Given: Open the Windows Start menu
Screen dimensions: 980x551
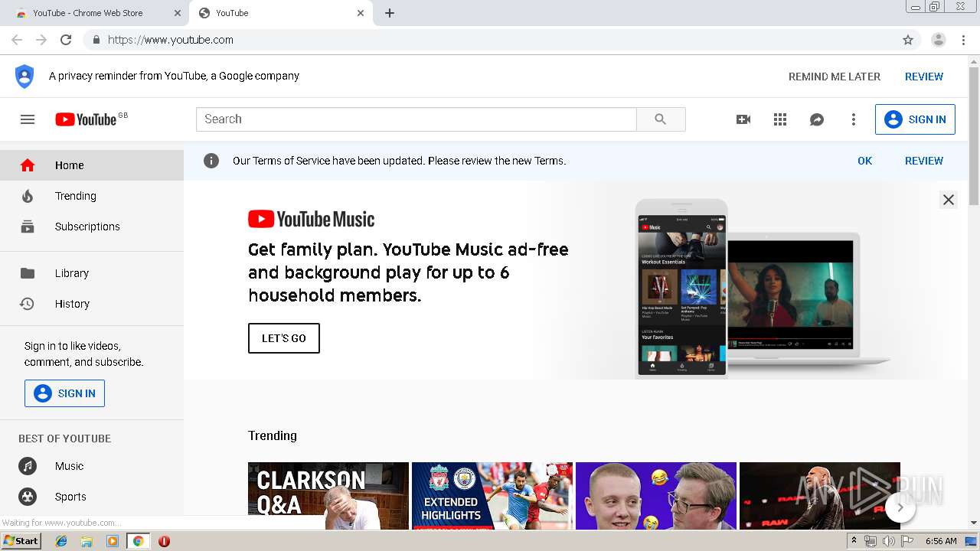Looking at the screenshot, I should tap(21, 541).
